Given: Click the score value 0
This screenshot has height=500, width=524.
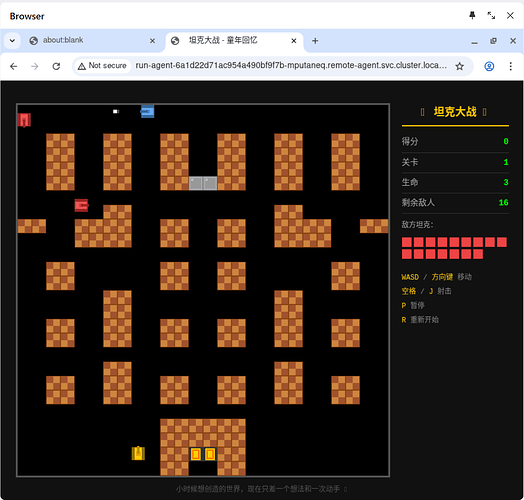Looking at the screenshot, I should [506, 141].
